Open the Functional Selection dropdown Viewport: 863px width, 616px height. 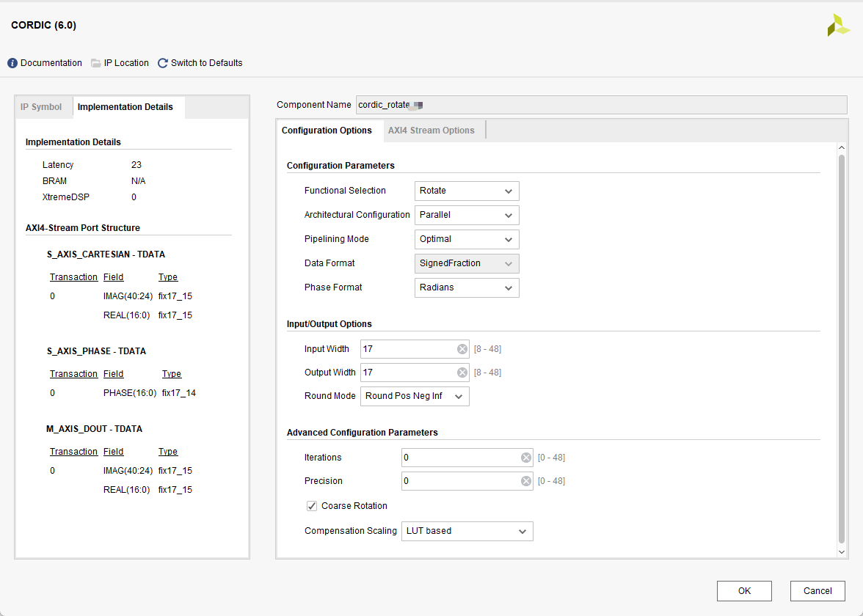(467, 191)
